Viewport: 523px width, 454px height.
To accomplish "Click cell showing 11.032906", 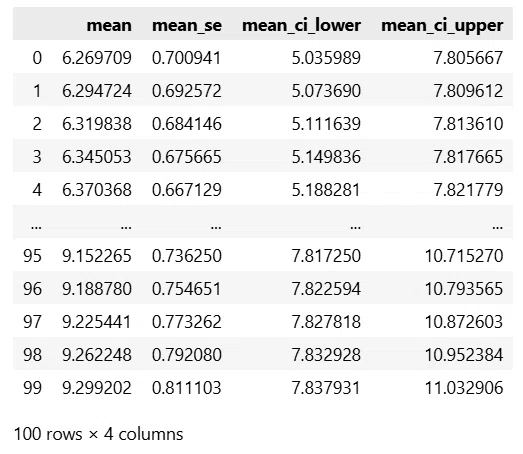I will tap(464, 388).
